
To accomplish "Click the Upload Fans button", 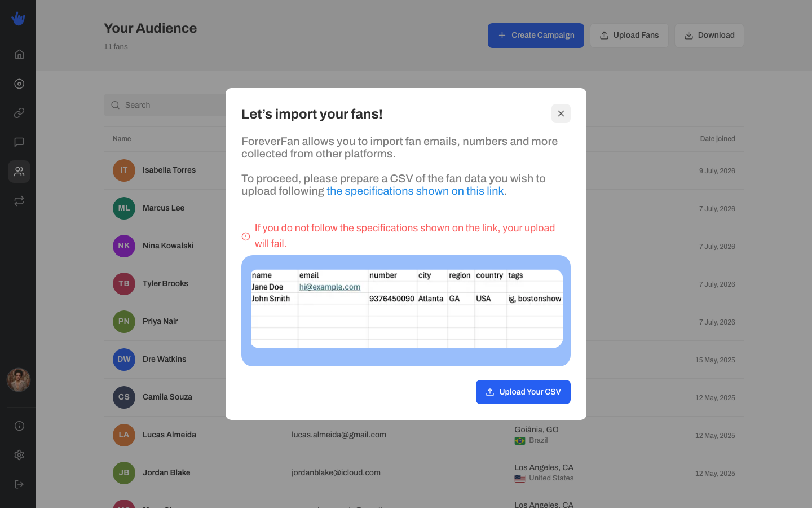I will coord(629,36).
